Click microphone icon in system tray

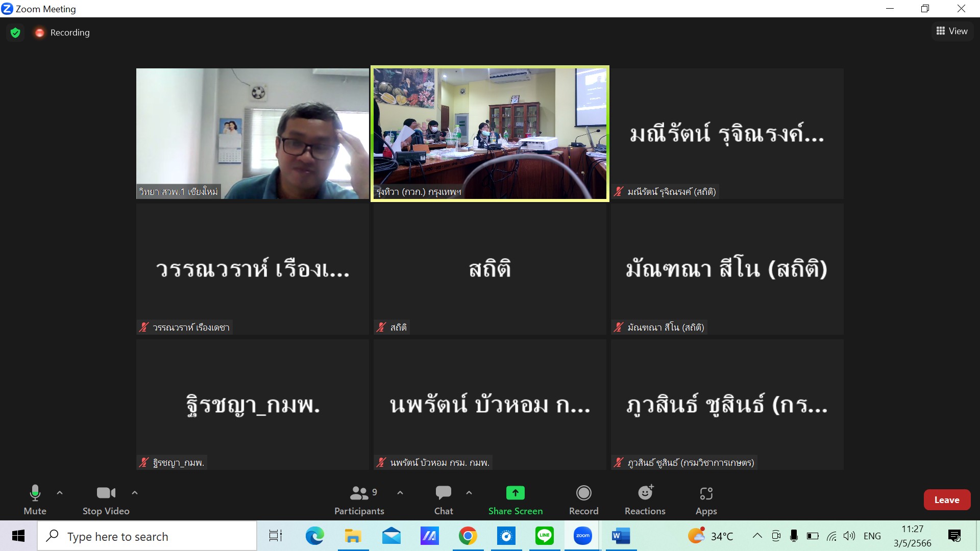pos(794,536)
